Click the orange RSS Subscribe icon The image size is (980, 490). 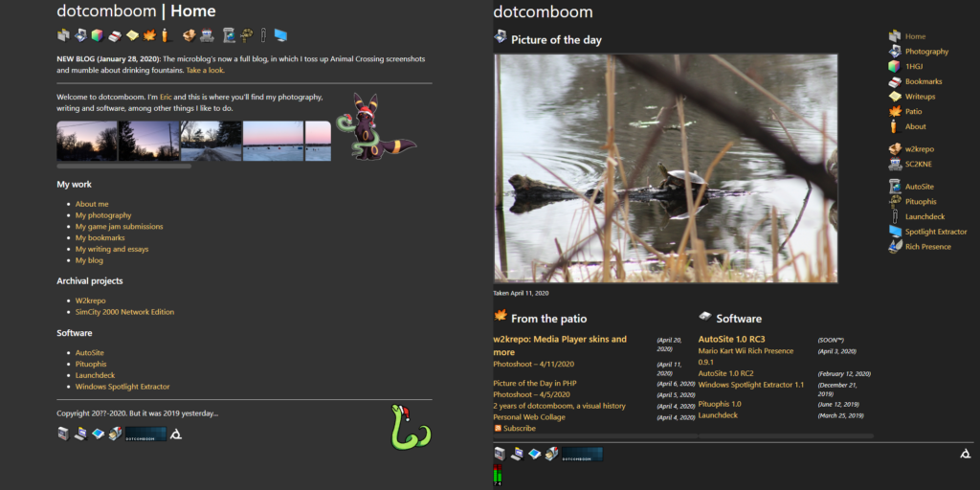point(498,428)
